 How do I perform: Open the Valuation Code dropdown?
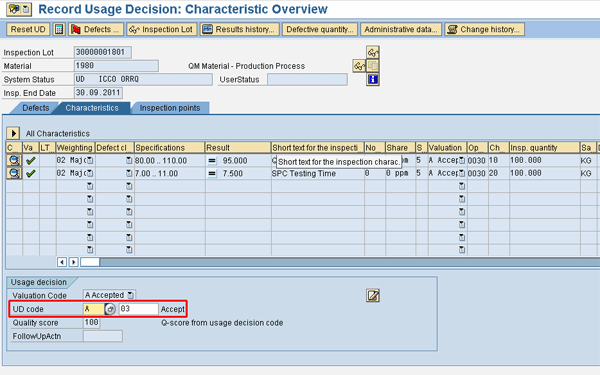click(130, 295)
